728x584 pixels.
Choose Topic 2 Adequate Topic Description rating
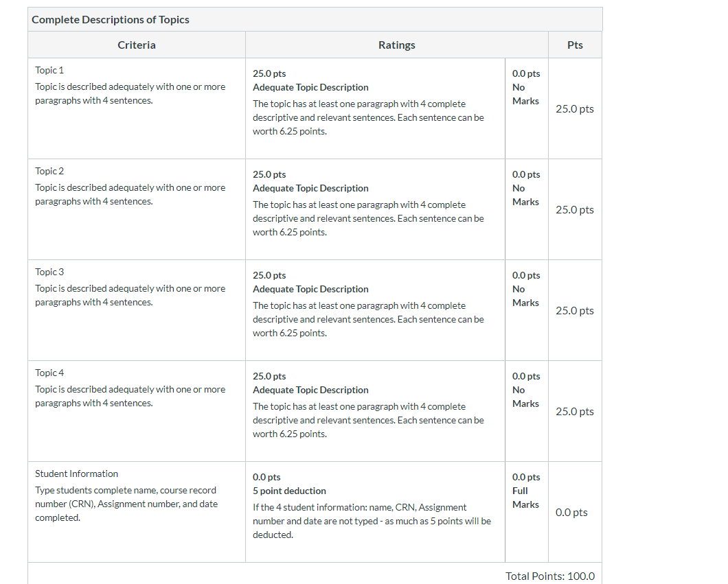pos(375,209)
